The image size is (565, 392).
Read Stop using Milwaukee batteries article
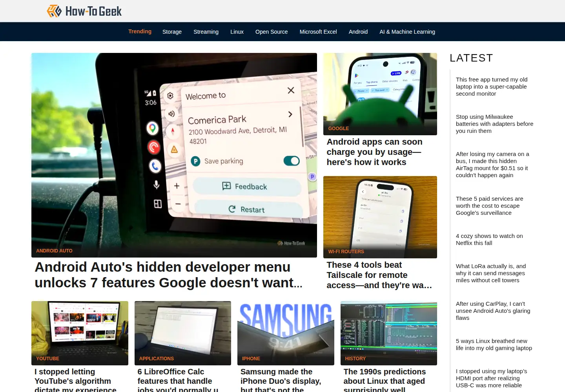pos(494,124)
